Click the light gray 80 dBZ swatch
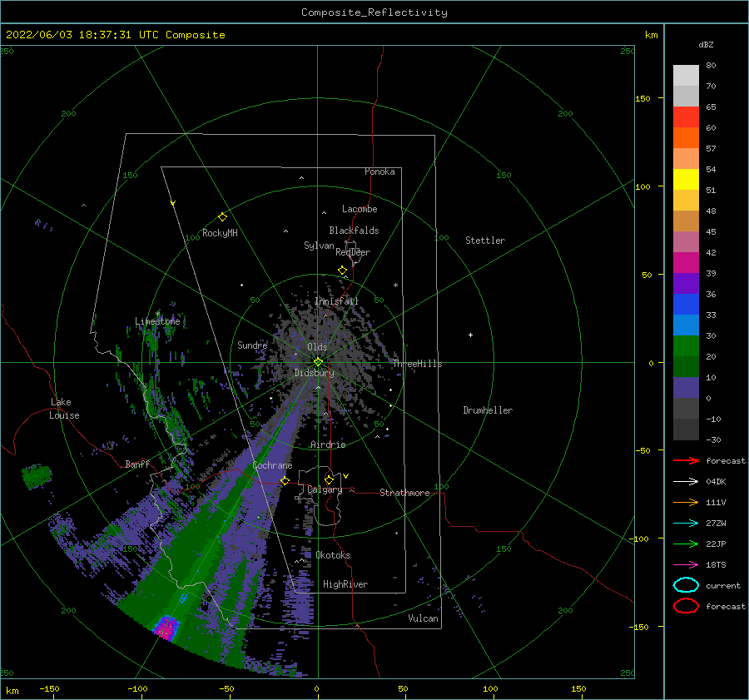 (686, 75)
